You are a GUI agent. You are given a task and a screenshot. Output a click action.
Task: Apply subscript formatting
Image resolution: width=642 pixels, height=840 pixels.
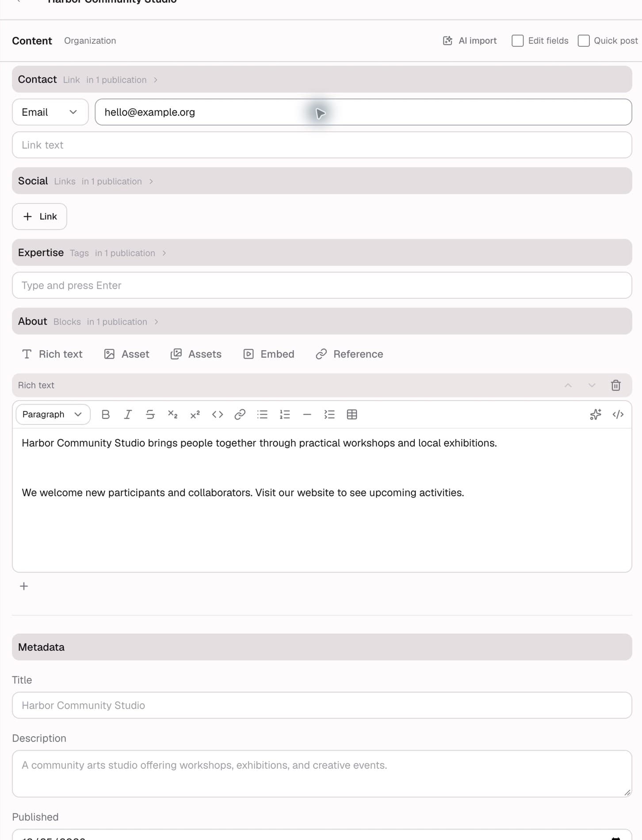click(x=172, y=414)
